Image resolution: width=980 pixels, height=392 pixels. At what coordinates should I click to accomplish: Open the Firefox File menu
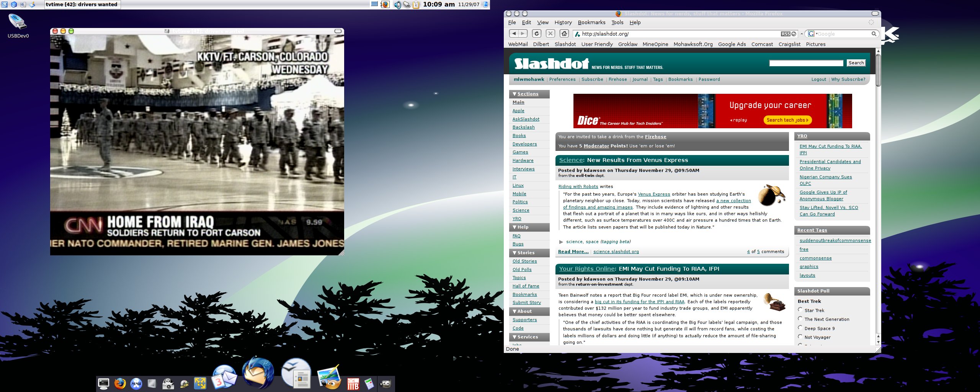coord(512,23)
